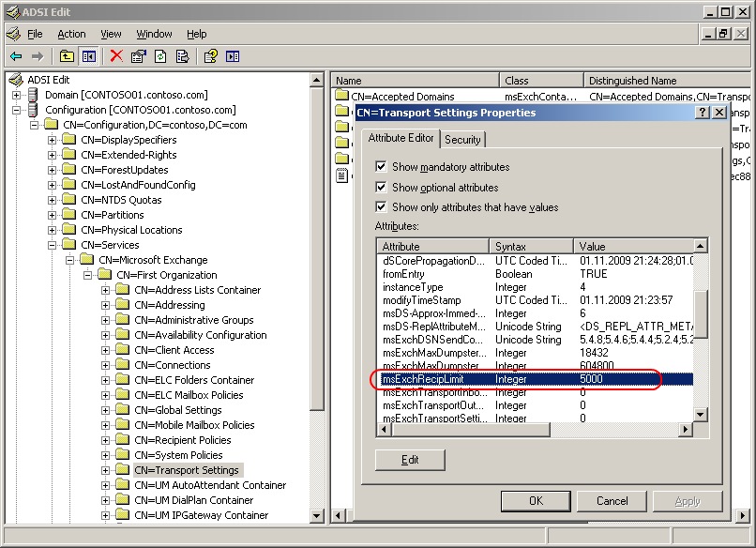This screenshot has width=756, height=548.
Task: Expand the CN=Partitions tree node
Action: 52,215
